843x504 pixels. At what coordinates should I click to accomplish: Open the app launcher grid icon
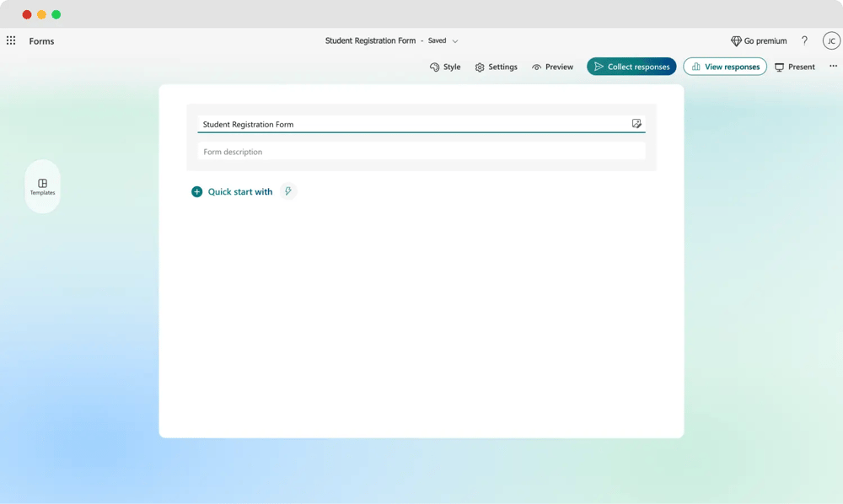(x=11, y=40)
